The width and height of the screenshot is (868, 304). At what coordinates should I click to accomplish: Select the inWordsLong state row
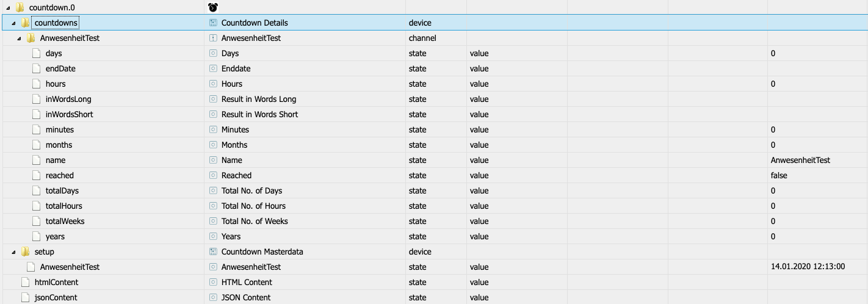(434, 99)
